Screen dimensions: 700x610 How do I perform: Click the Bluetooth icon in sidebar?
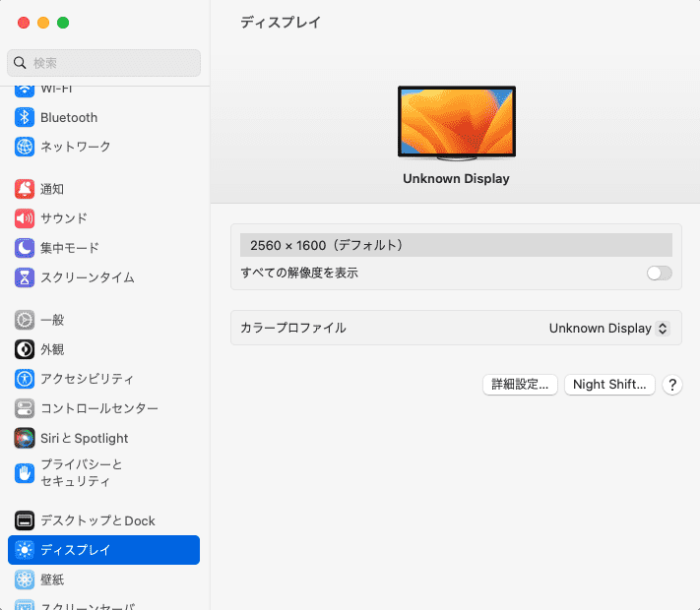tap(25, 117)
